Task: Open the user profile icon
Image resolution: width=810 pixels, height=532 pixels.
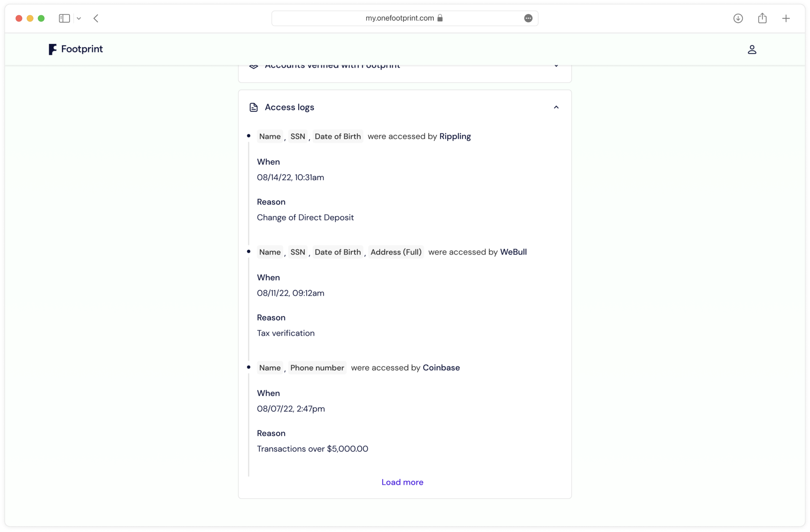Action: (752, 49)
